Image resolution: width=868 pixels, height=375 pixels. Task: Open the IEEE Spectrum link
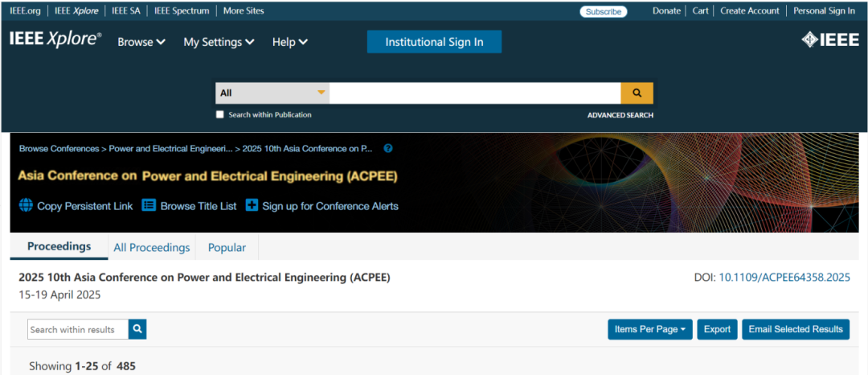(182, 10)
